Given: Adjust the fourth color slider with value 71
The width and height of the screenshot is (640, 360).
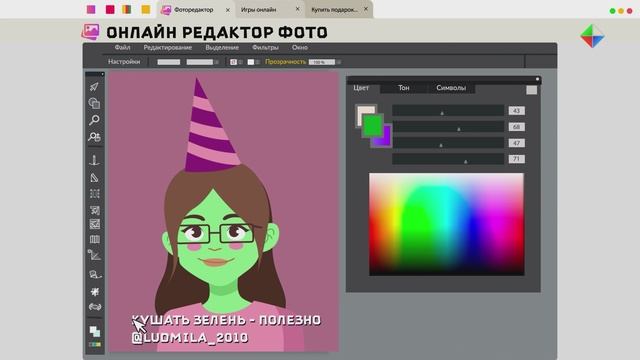Looking at the screenshot, I should click(x=448, y=159).
